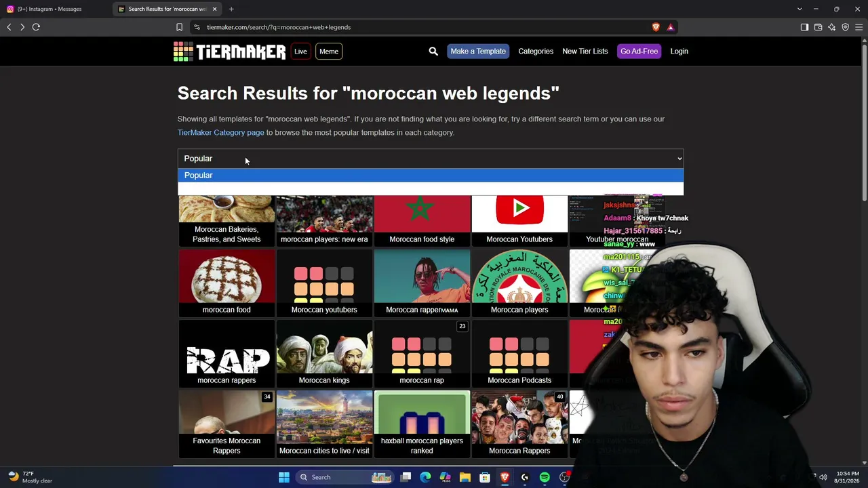Screen dimensions: 868x488
Task: Click the Go Ad-Free button
Action: click(x=639, y=52)
